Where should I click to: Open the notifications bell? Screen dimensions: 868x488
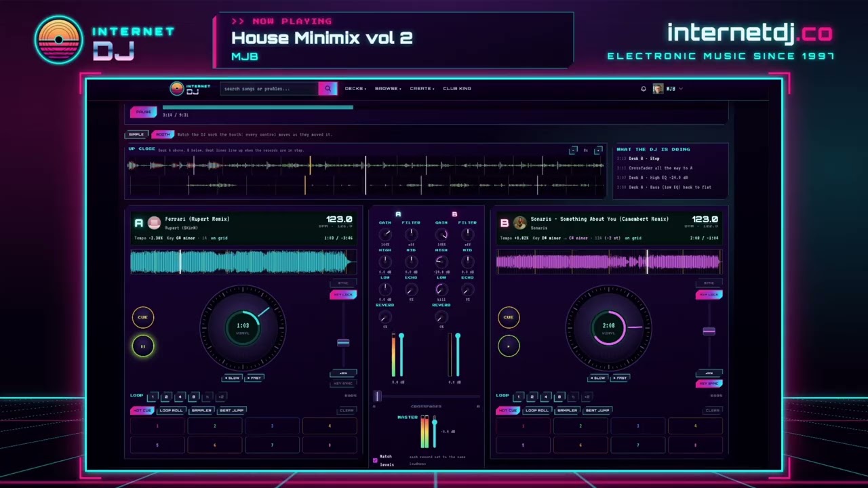point(644,89)
